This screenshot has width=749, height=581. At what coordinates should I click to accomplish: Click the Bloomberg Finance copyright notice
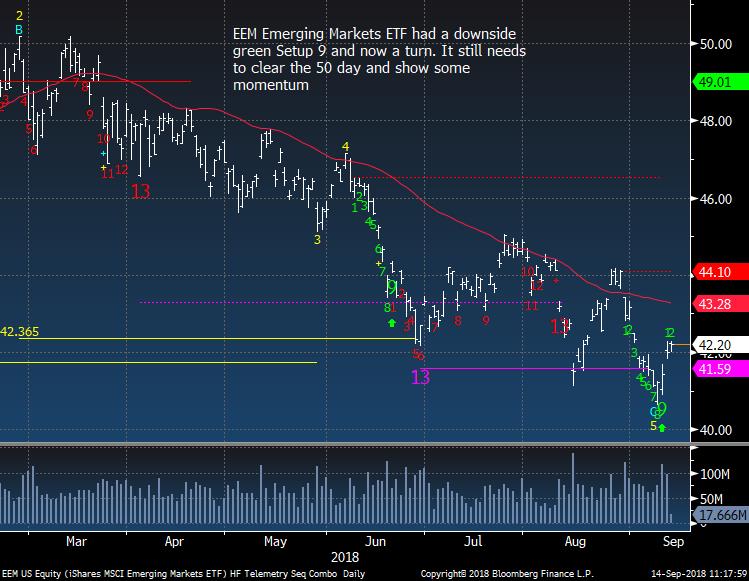506,573
